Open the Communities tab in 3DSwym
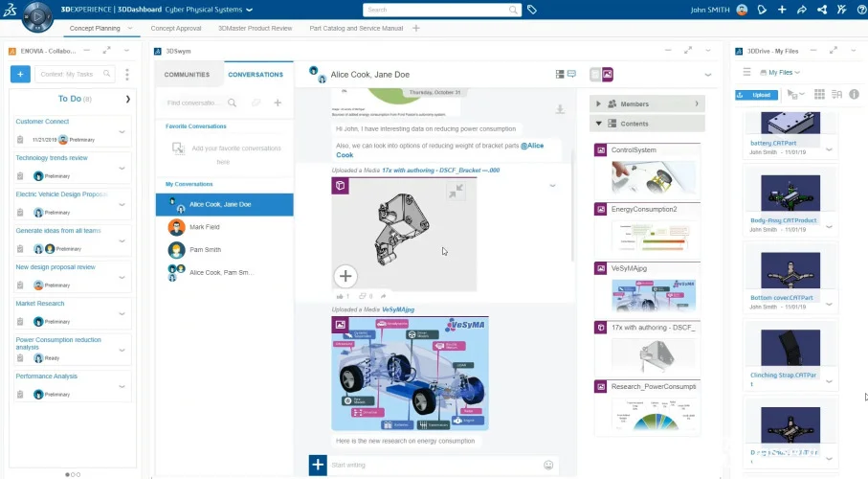The image size is (868, 479). coord(187,74)
